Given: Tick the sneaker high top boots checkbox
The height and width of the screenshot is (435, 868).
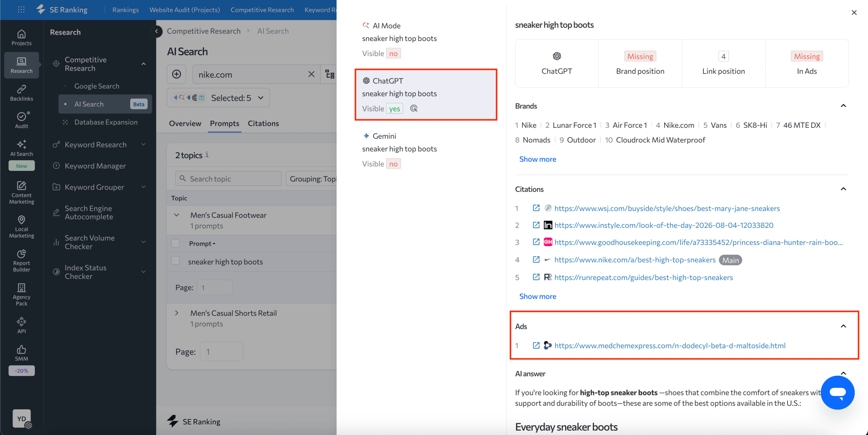Looking at the screenshot, I should click(175, 260).
